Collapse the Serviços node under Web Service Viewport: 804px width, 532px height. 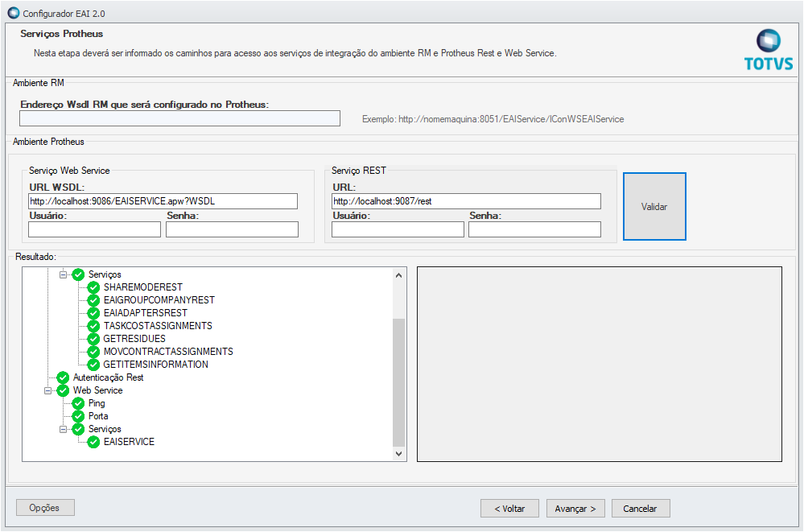(63, 429)
